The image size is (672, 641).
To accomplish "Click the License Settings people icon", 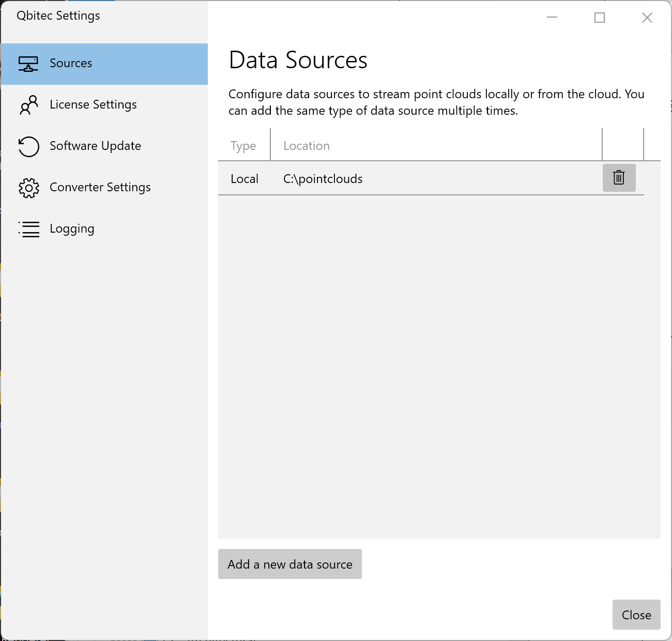I will [x=28, y=105].
